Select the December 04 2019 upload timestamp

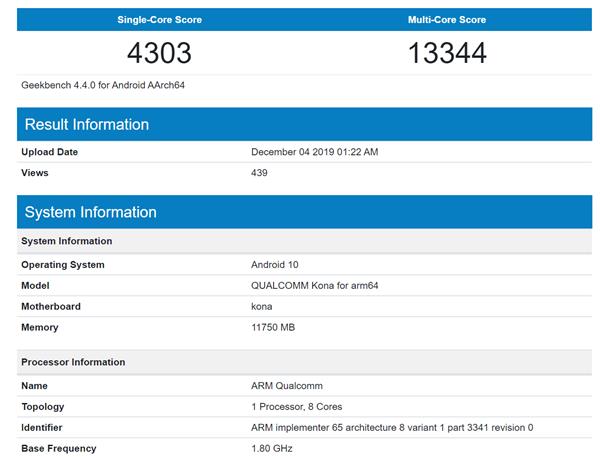[x=314, y=152]
